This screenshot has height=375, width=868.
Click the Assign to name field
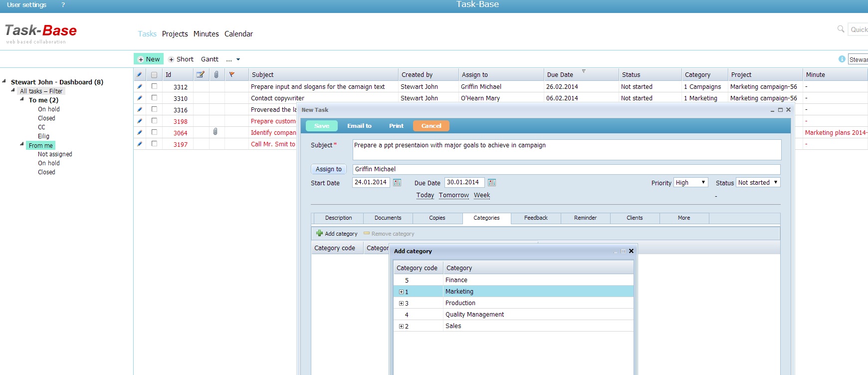566,169
